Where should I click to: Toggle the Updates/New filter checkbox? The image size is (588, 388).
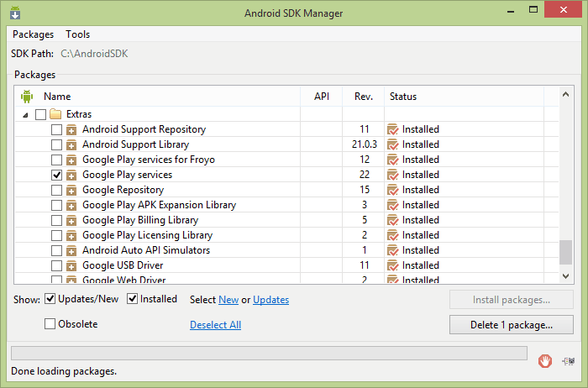click(50, 299)
